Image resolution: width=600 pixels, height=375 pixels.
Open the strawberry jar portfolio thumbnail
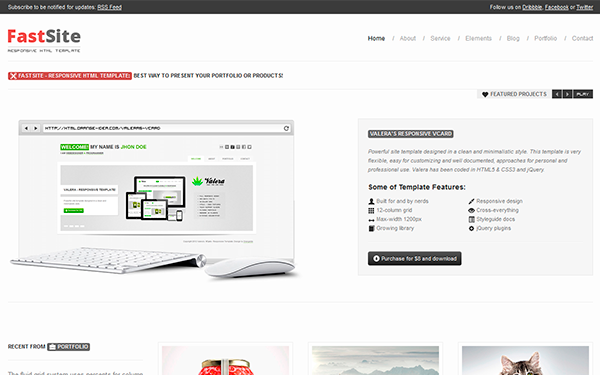[225, 360]
